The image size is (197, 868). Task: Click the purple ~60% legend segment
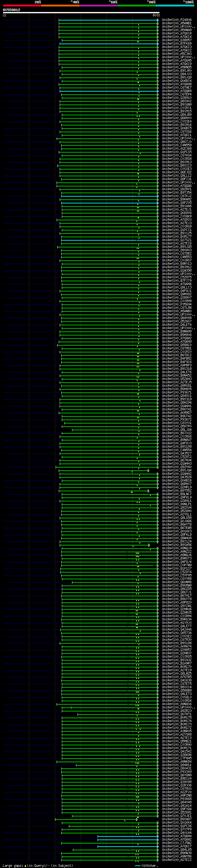click(x=99, y=6)
